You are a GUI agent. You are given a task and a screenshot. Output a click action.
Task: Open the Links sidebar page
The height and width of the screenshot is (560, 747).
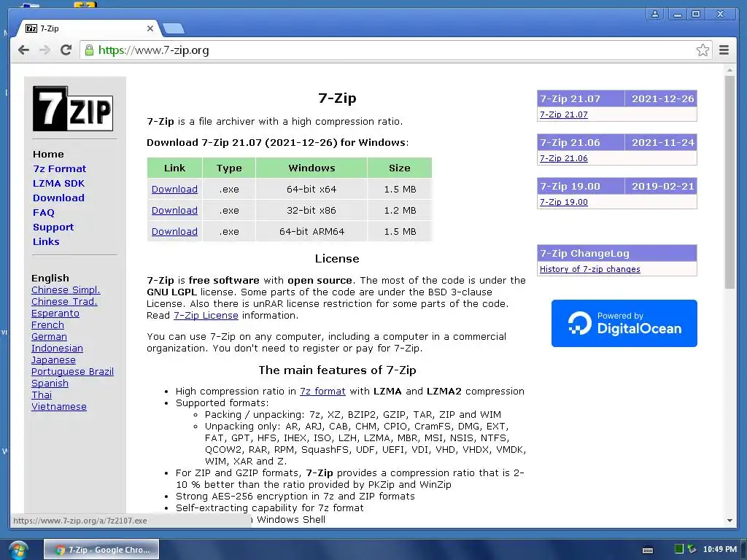tap(46, 241)
